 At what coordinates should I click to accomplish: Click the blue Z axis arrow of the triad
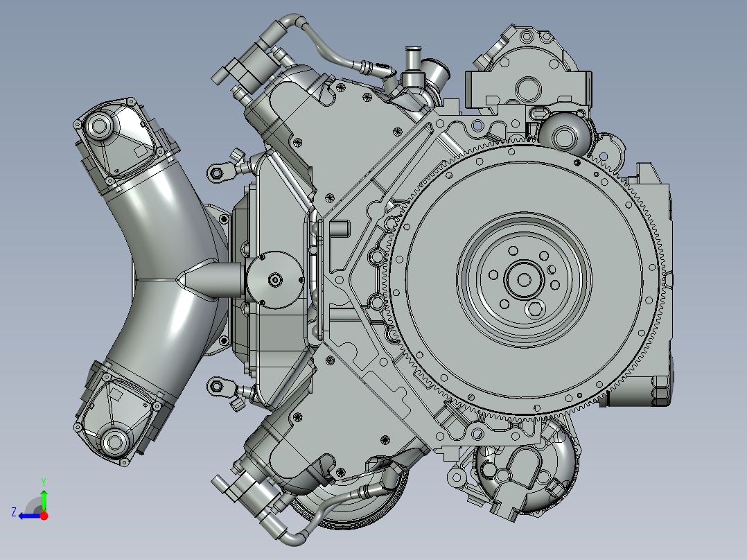tap(30, 516)
